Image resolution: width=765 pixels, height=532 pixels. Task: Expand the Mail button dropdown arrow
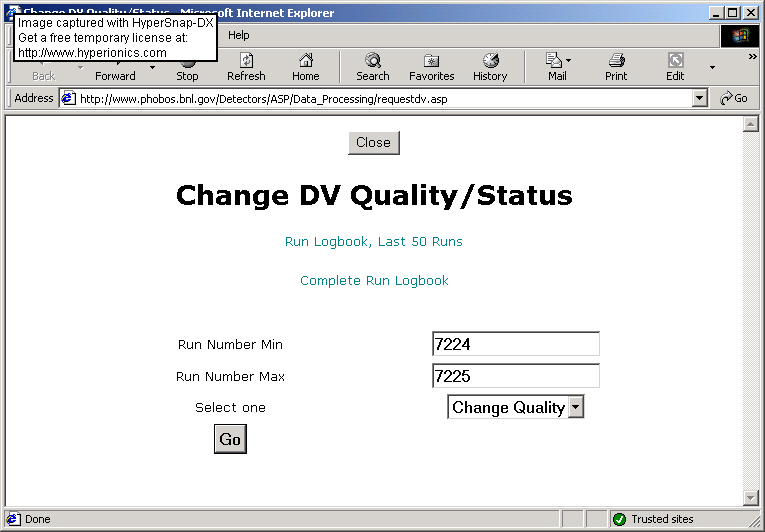568,61
